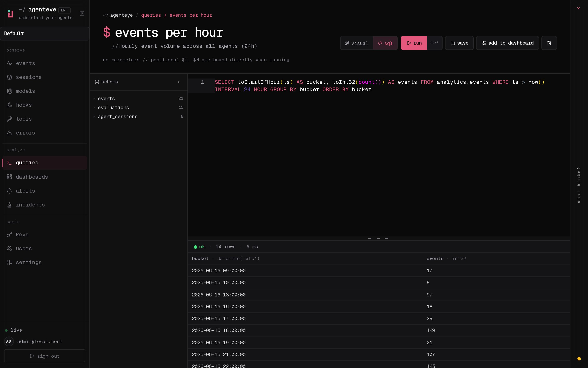
Task: Click the incidents siren icon
Action: point(9,205)
